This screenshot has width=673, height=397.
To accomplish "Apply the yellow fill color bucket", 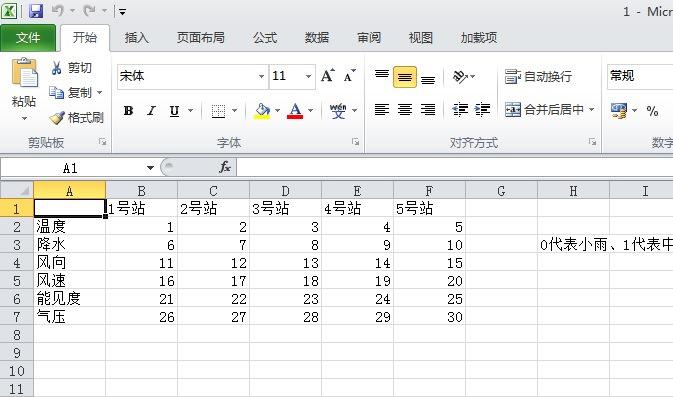I will tap(262, 111).
